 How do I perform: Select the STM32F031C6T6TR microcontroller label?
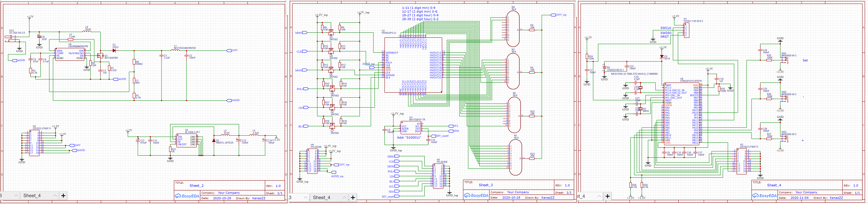tap(691, 81)
